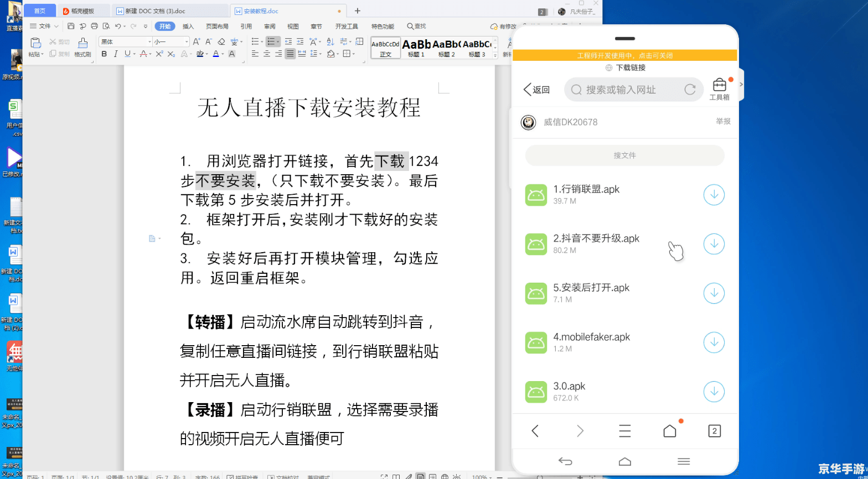
Task: Toggle character shading A button
Action: click(x=231, y=54)
